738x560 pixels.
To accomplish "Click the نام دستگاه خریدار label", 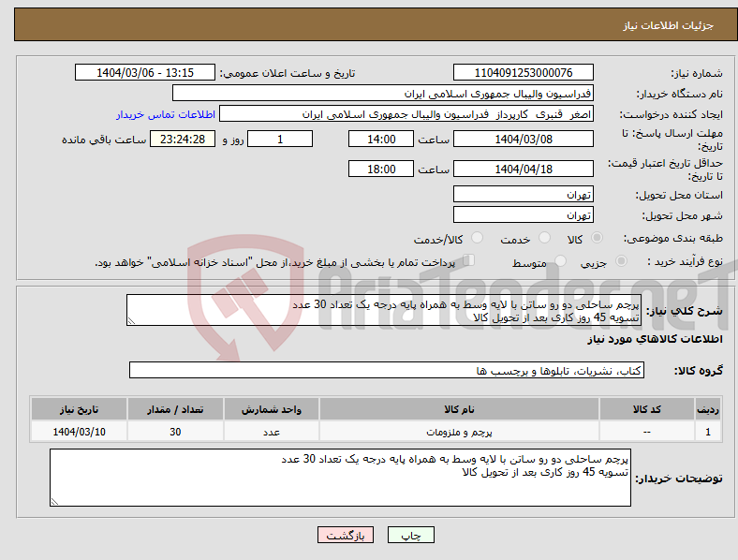I will (x=680, y=94).
